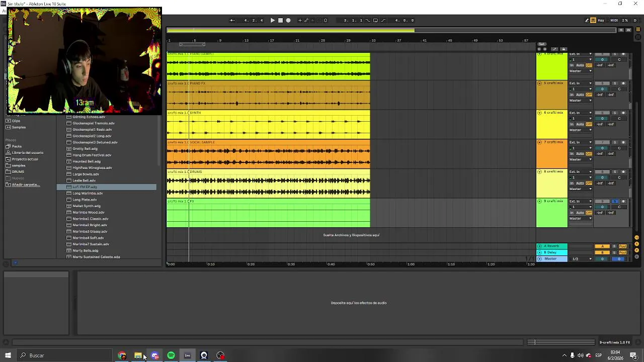Click the Punch-Out switch icon
The width and height of the screenshot is (644, 362).
point(383,20)
